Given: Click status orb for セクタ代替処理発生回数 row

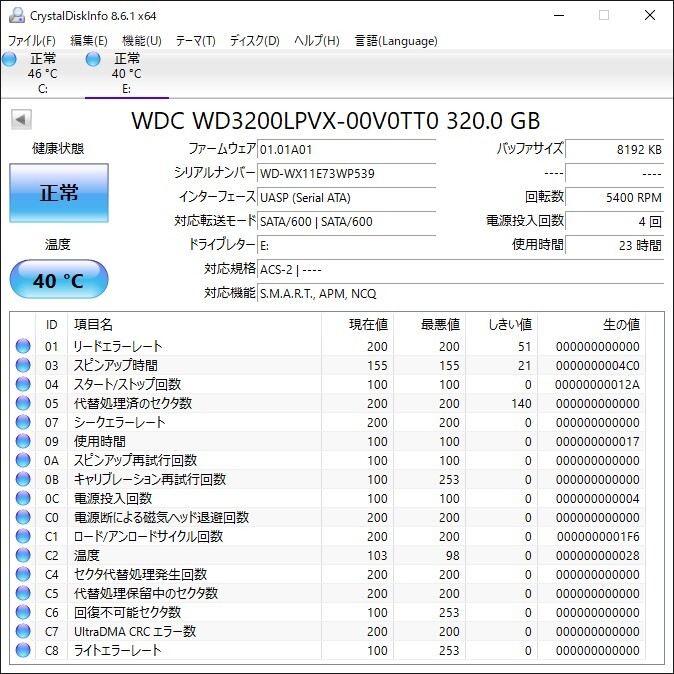Looking at the screenshot, I should tap(23, 574).
